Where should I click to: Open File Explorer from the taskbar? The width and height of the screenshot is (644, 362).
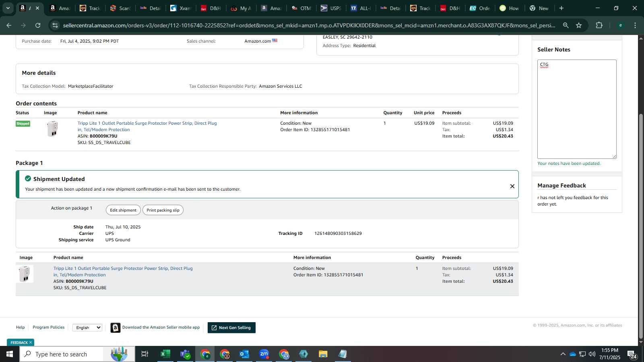pos(323,354)
